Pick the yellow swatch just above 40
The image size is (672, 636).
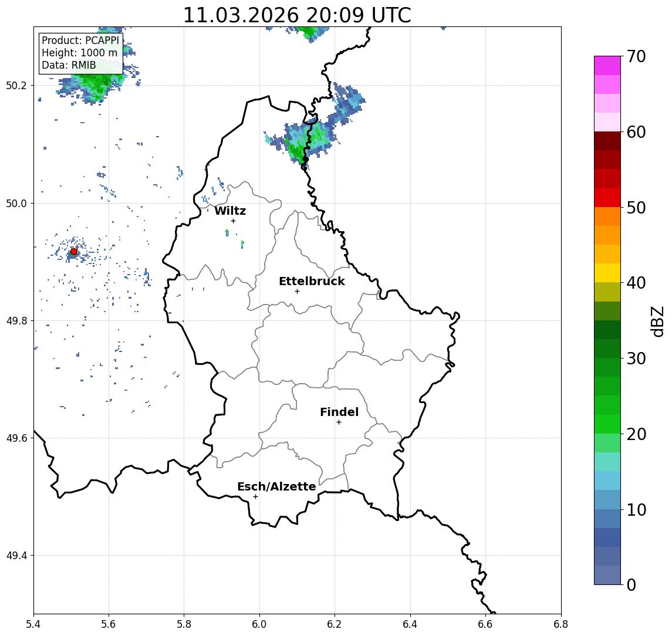[x=607, y=273]
